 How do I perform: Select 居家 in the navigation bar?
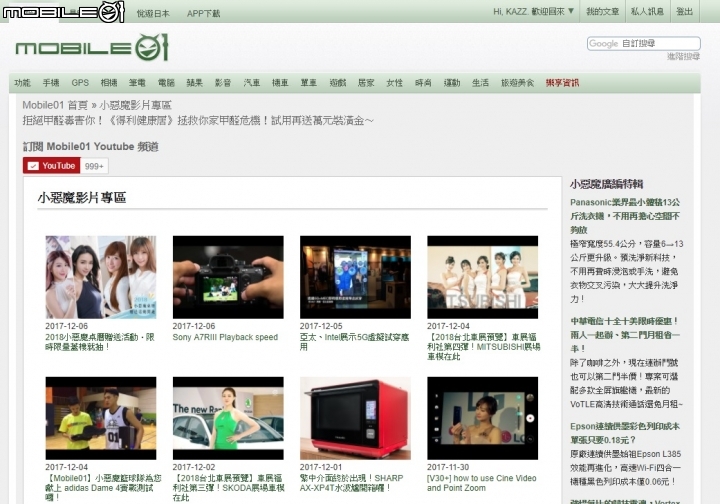click(366, 83)
